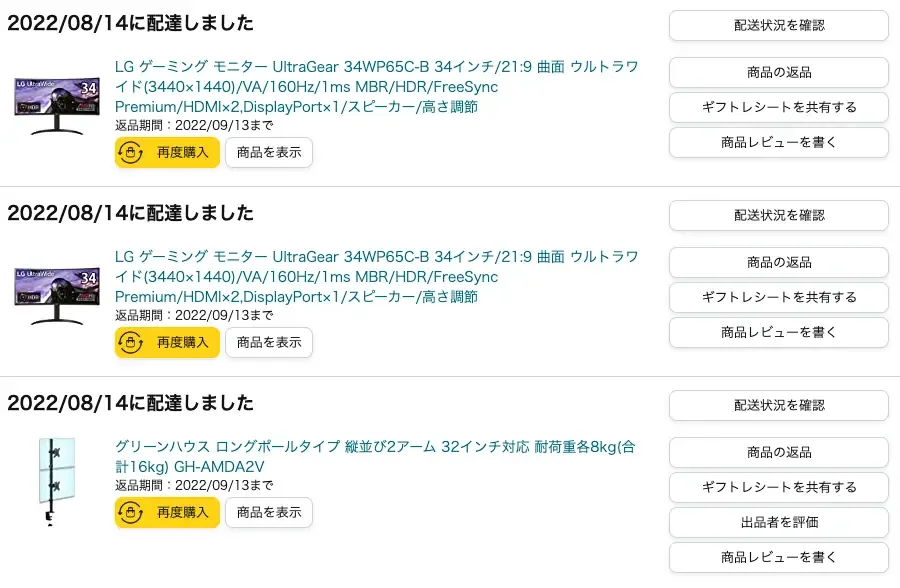Click the reorder cart icon on first monitor order
The width and height of the screenshot is (900, 588).
131,153
